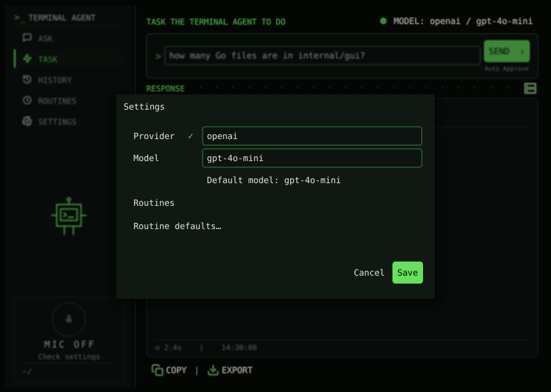Image resolution: width=551 pixels, height=392 pixels.
Task: Click the COPY label
Action: point(176,370)
